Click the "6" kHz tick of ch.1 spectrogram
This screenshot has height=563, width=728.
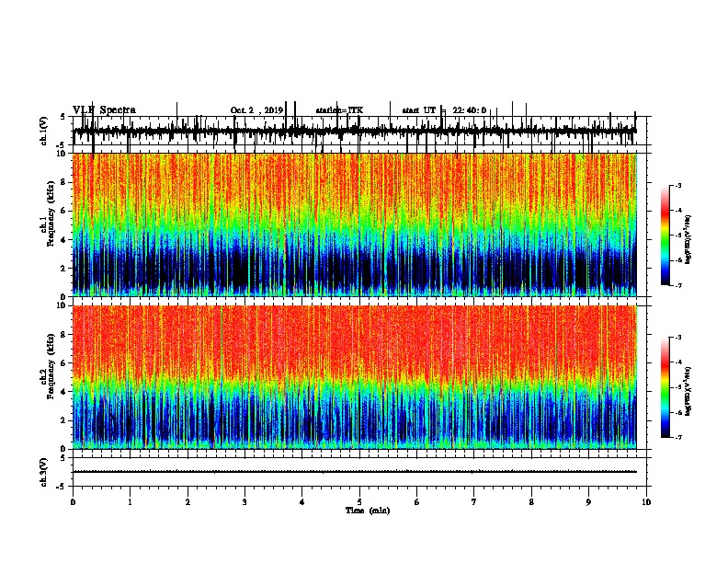[x=63, y=212]
